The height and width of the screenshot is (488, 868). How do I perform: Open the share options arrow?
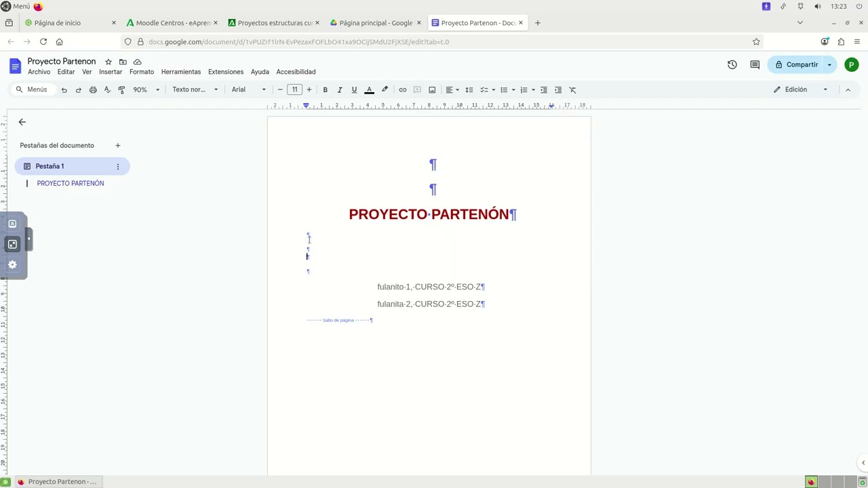coord(830,64)
